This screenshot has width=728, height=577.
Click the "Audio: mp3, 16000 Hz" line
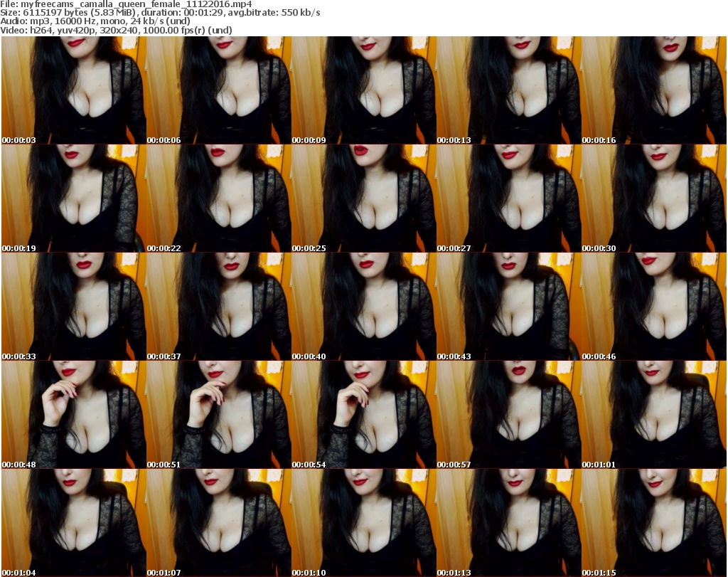click(x=95, y=21)
